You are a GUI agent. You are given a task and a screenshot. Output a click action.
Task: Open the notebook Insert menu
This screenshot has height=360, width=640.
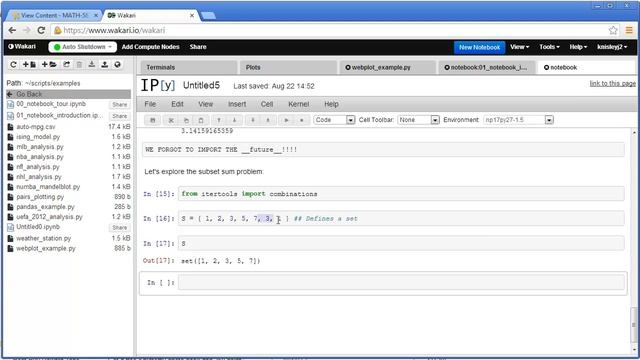[237, 104]
